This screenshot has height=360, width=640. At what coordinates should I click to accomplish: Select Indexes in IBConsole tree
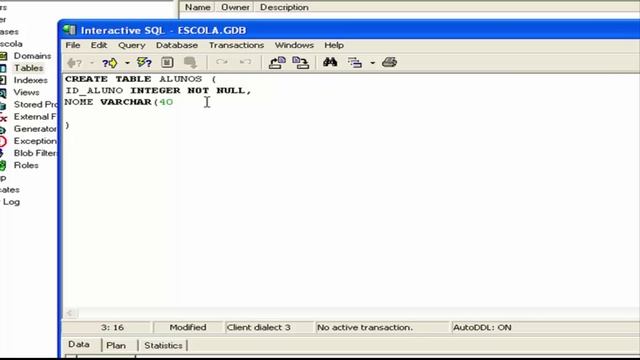coord(31,80)
